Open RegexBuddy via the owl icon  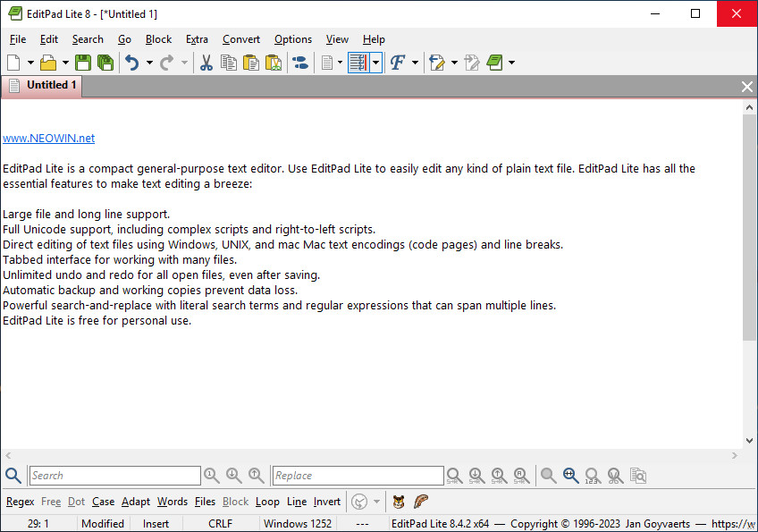point(398,502)
